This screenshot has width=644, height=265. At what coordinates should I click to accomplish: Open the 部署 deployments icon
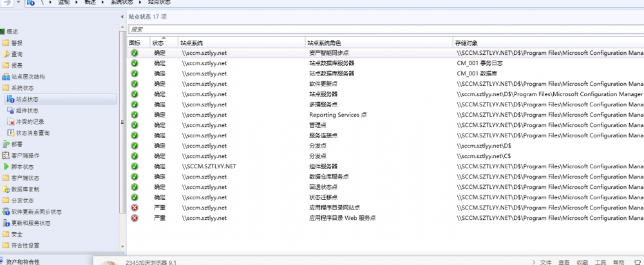(x=6, y=144)
